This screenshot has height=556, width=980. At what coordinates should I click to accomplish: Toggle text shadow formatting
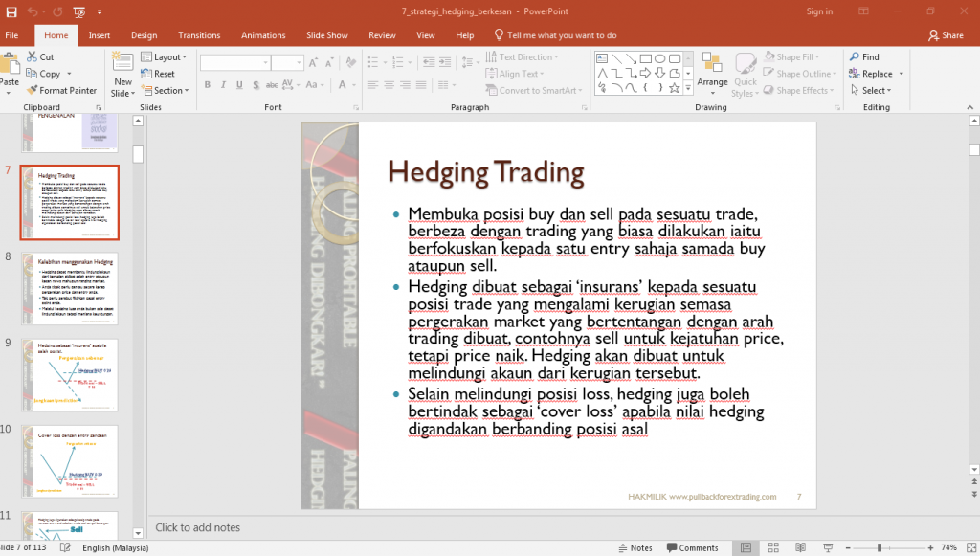(x=256, y=84)
